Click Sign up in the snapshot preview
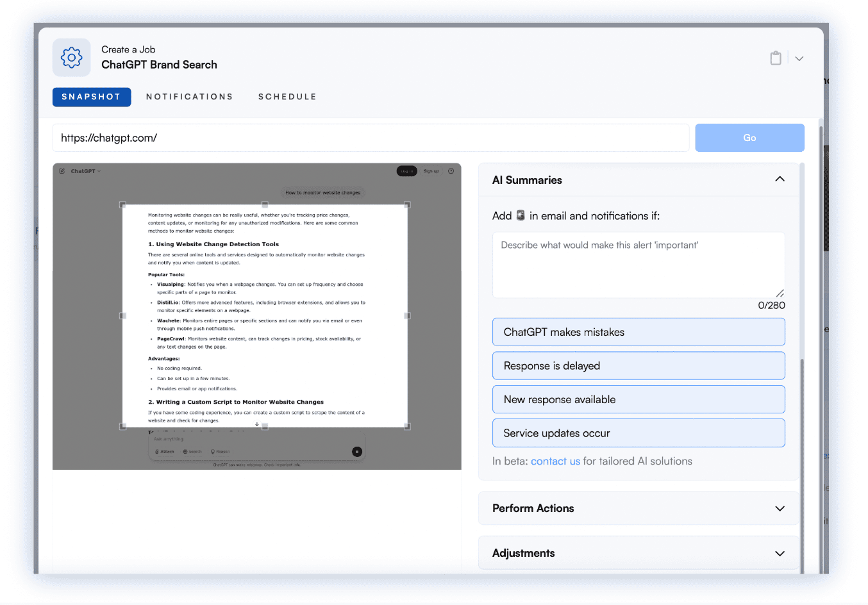Image resolution: width=868 pixels, height=605 pixels. 431,171
